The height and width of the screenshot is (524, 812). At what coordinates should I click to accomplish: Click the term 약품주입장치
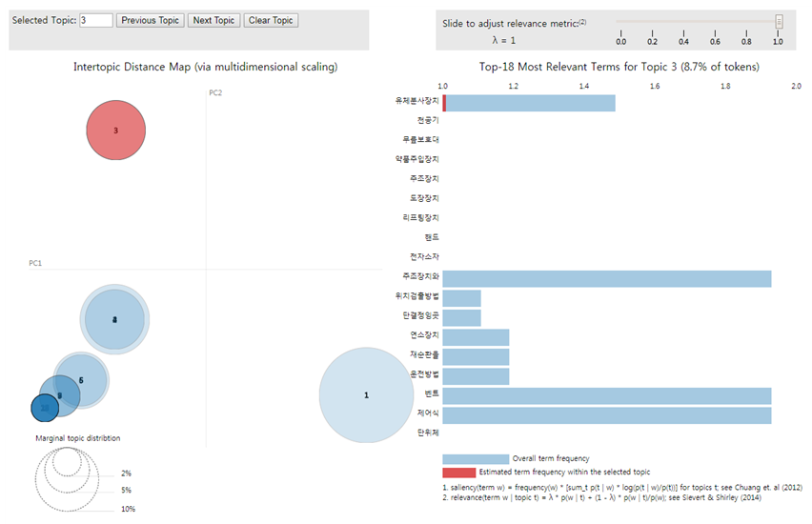click(x=416, y=159)
